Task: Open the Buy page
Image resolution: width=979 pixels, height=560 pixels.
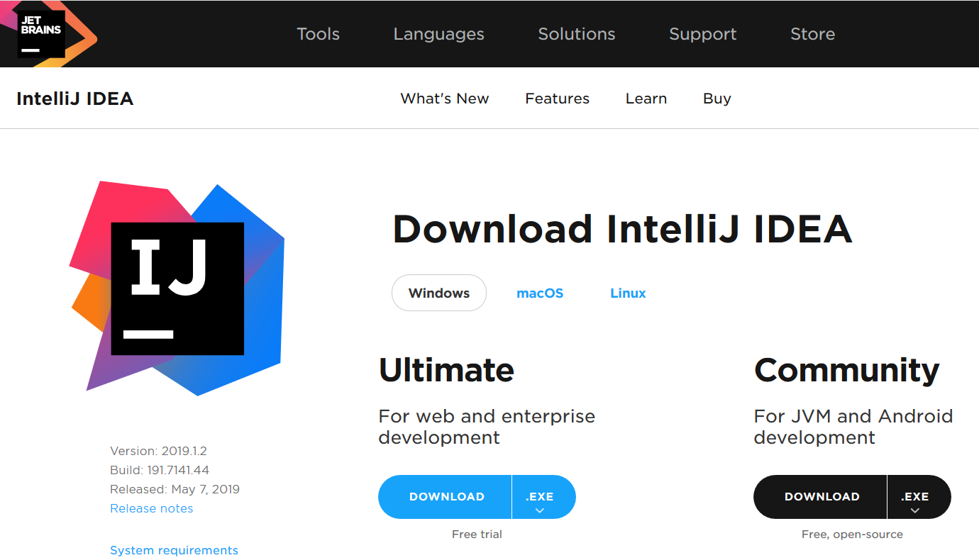Action: 717,99
